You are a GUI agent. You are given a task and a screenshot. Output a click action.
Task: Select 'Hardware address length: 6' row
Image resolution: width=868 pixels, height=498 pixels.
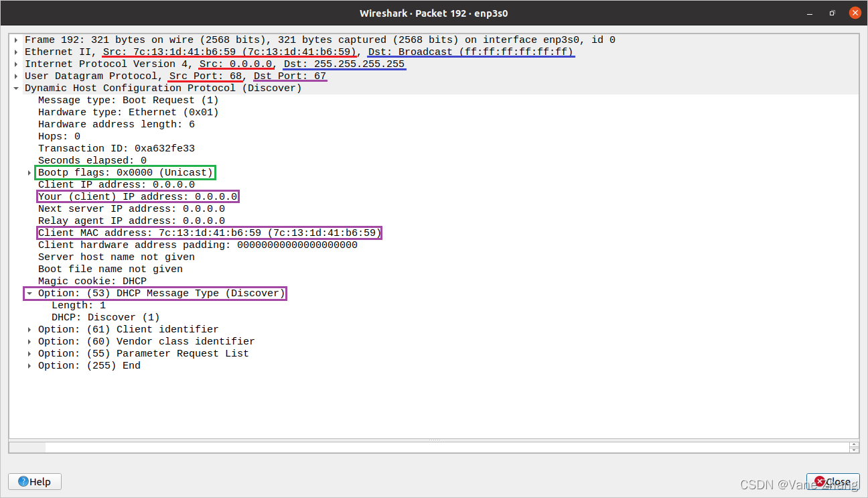click(117, 125)
